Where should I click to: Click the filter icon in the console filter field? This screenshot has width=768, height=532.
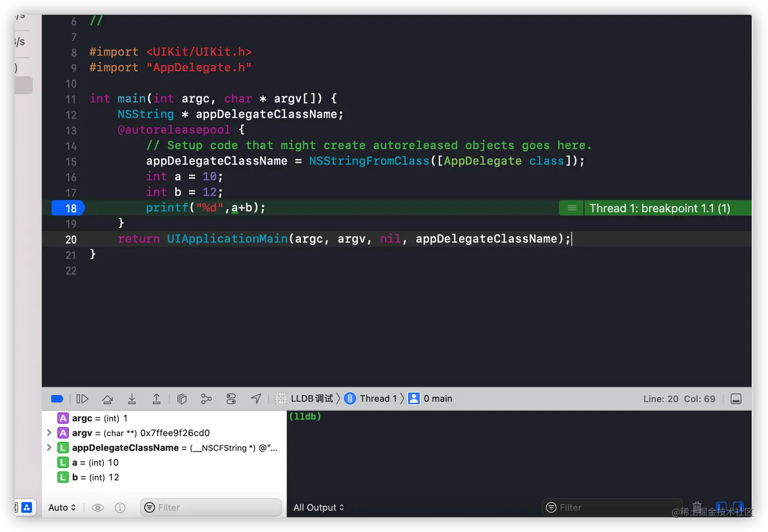point(551,508)
